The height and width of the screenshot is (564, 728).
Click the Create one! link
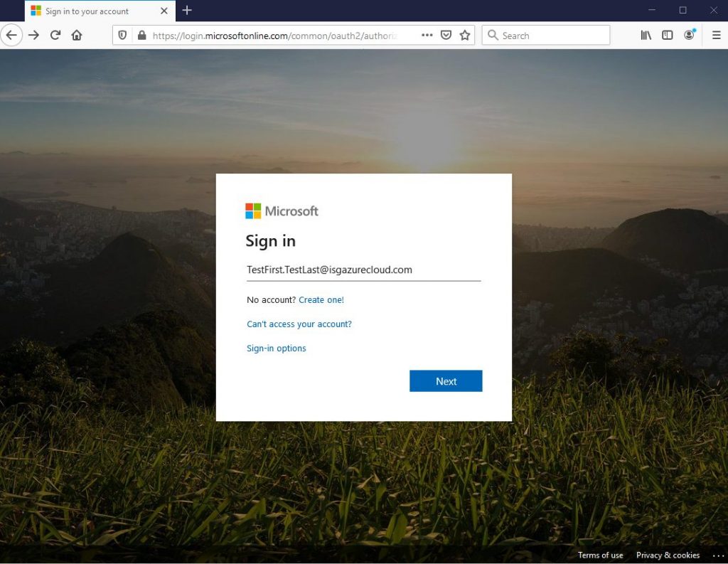tap(321, 300)
